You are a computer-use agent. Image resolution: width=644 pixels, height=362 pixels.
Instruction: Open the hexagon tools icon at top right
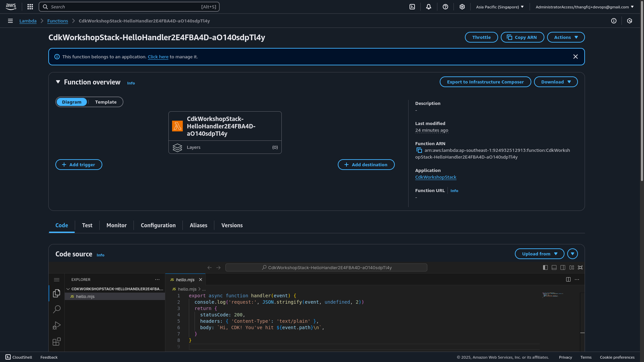point(630,21)
